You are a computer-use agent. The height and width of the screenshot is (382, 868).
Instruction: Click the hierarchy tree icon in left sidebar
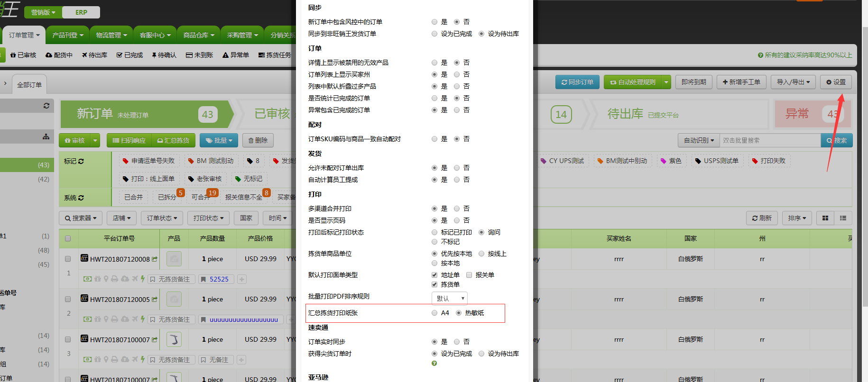(46, 136)
